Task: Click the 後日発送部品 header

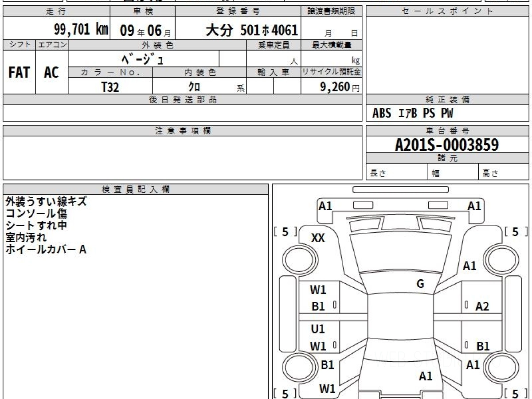Action: click(183, 100)
